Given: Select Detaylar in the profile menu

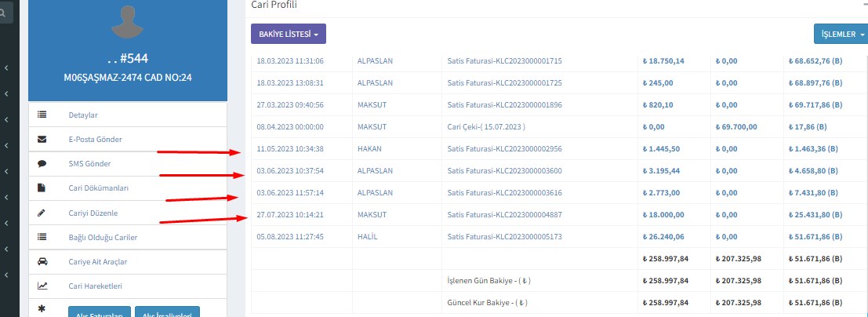Looking at the screenshot, I should [83, 115].
